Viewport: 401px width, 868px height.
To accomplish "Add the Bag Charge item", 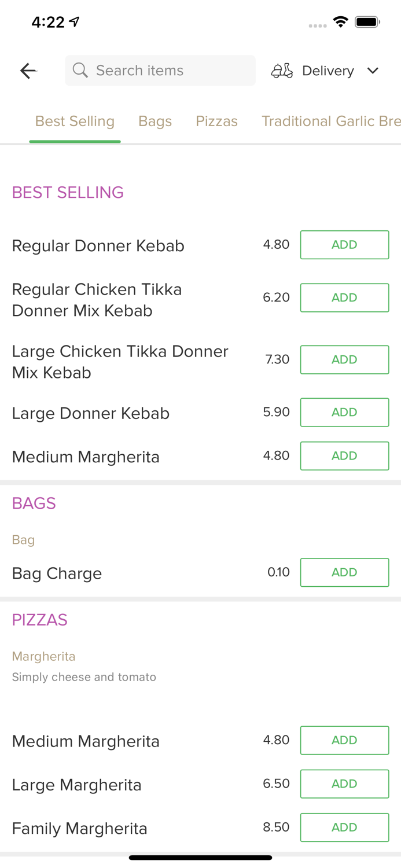I will (x=344, y=572).
